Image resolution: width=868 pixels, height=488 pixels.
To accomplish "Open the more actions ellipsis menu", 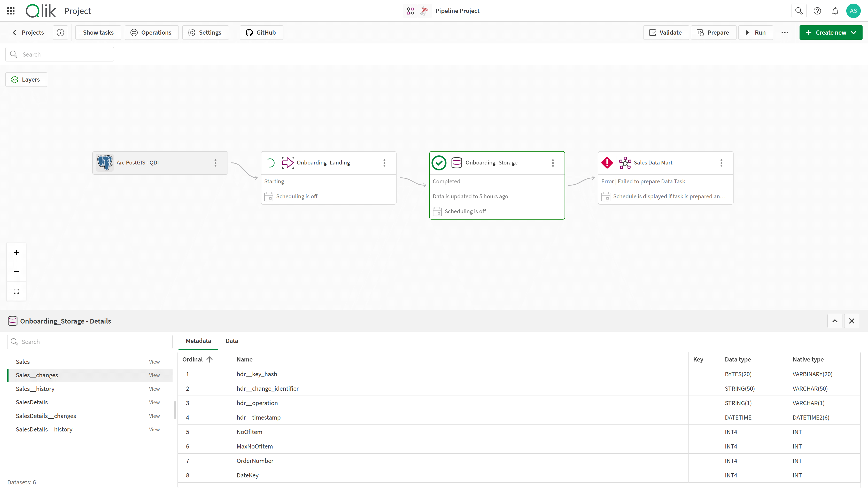I will pyautogui.click(x=785, y=32).
